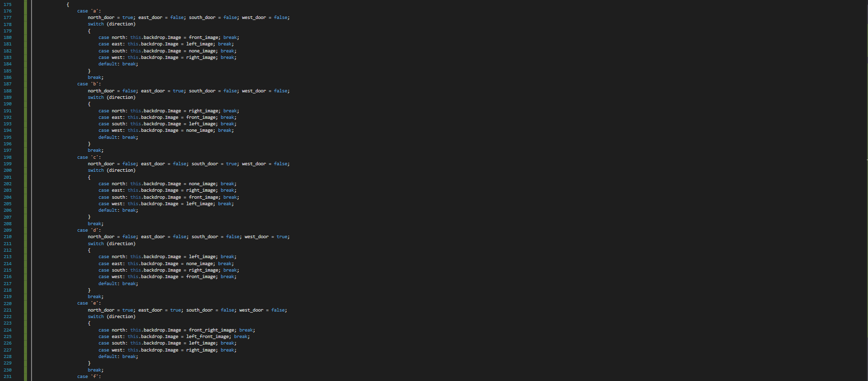Click line number 200 in the gutter
868x381 pixels.
tap(7, 170)
